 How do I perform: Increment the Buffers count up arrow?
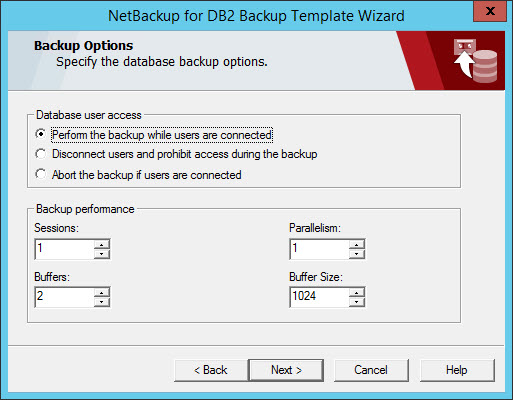(x=102, y=293)
